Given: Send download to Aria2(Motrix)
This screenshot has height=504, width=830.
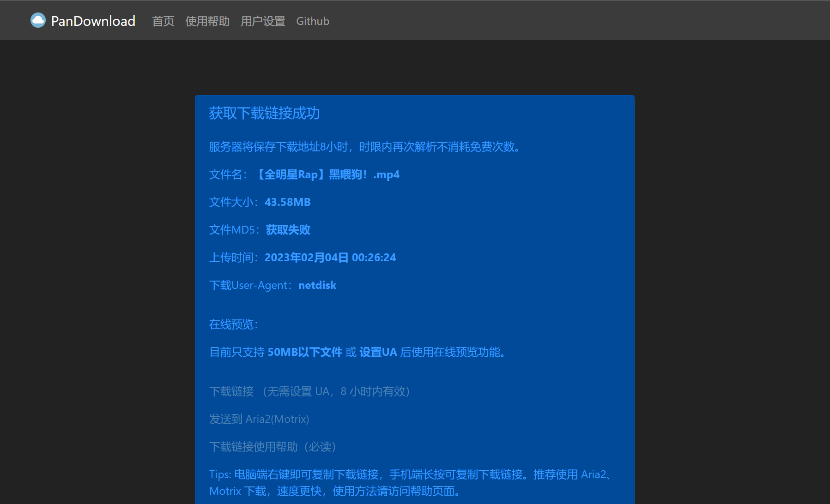Looking at the screenshot, I should [260, 419].
